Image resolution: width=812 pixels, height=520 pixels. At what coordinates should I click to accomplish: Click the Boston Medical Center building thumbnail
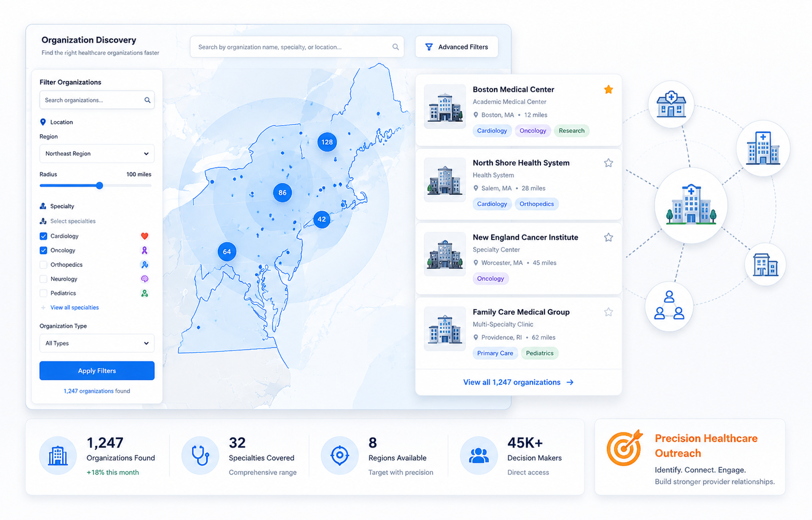(445, 107)
